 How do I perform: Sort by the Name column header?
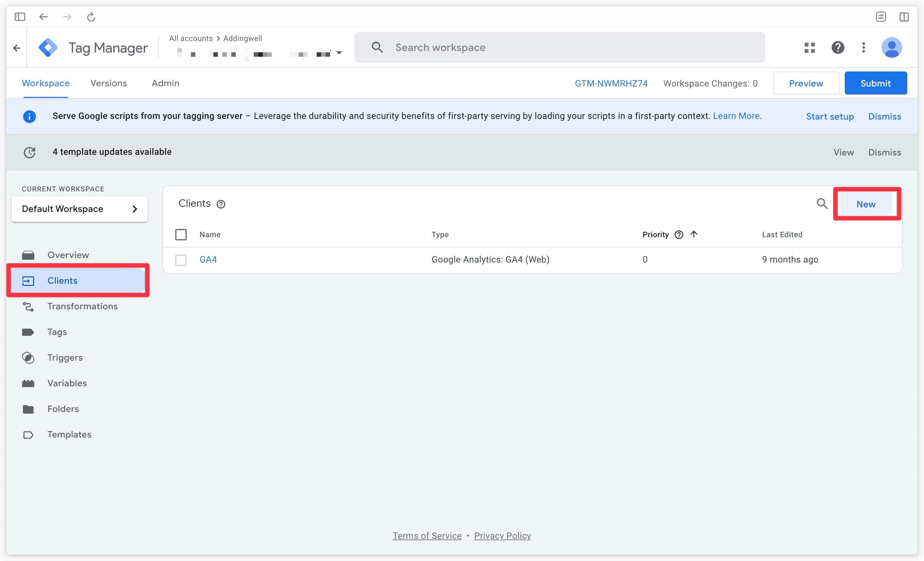pos(210,235)
